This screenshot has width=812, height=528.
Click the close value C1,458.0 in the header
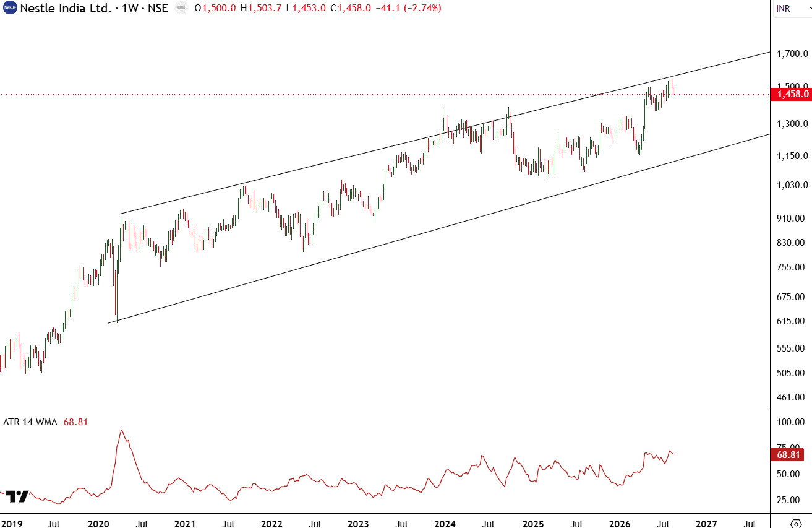pos(351,8)
